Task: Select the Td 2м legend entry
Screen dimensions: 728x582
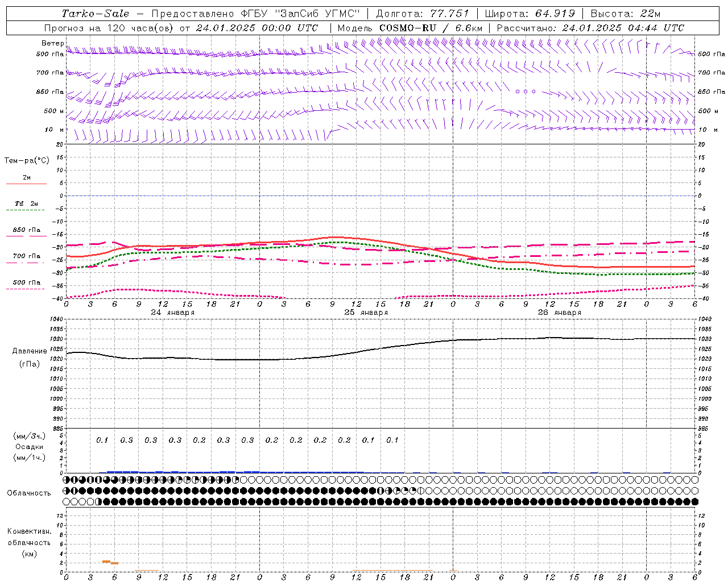Action: [26, 203]
